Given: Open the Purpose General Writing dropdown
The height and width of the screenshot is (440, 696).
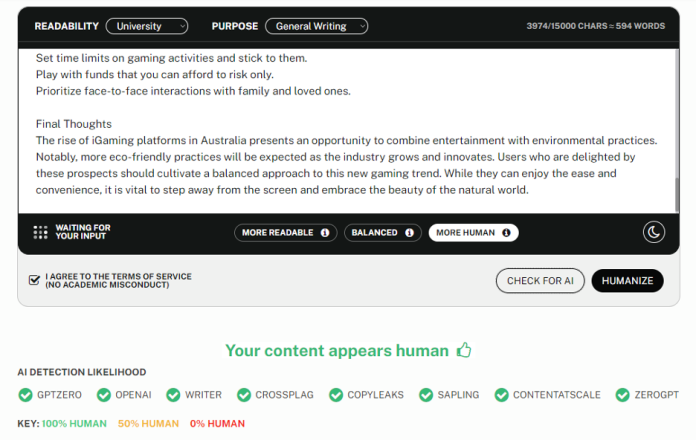Looking at the screenshot, I should point(316,26).
